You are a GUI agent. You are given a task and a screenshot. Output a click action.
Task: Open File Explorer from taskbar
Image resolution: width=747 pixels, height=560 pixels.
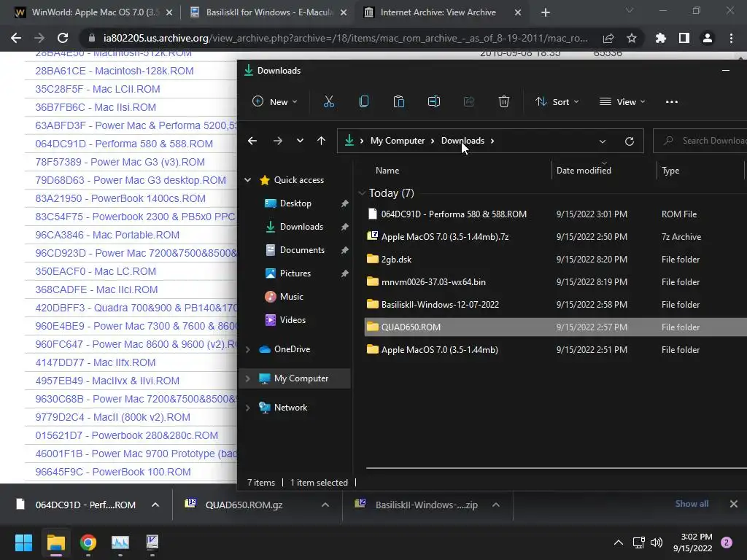(x=55, y=542)
